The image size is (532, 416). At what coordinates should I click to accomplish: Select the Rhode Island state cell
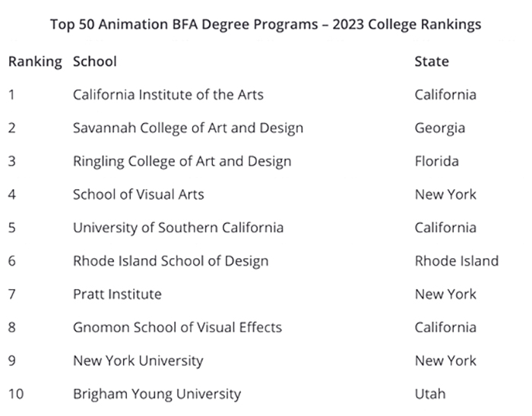(457, 261)
